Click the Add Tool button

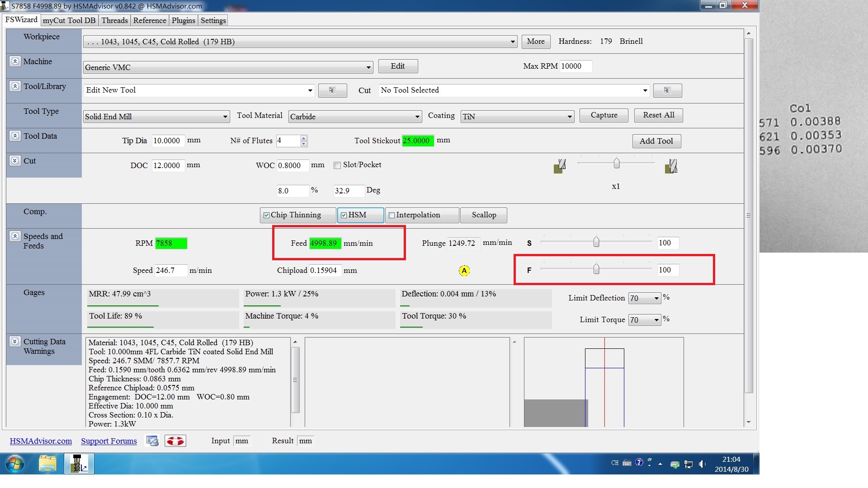656,141
